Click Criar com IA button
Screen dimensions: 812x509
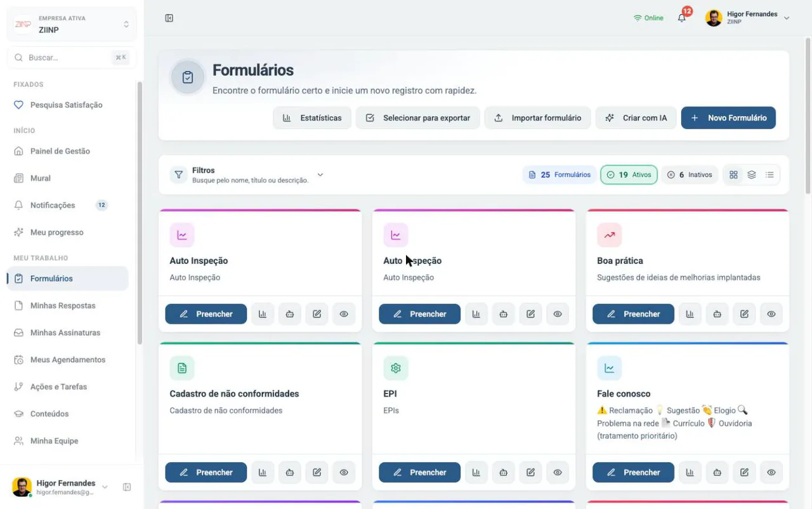point(636,117)
